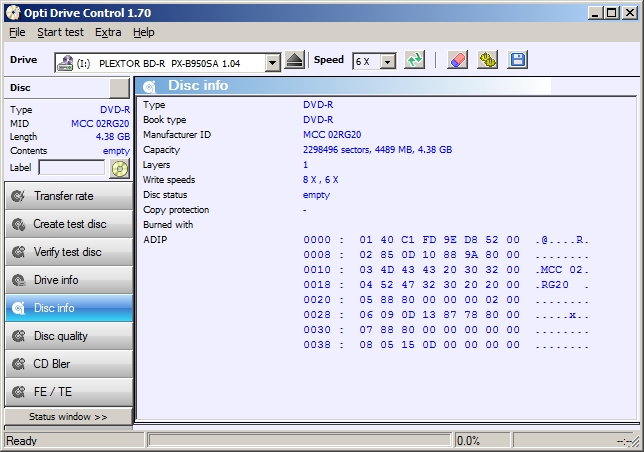Click the blue floppy save icon
The height and width of the screenshot is (452, 644).
518,60
